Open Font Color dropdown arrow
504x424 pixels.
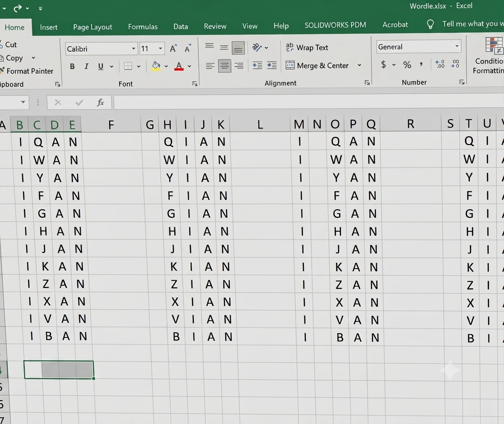pos(189,66)
